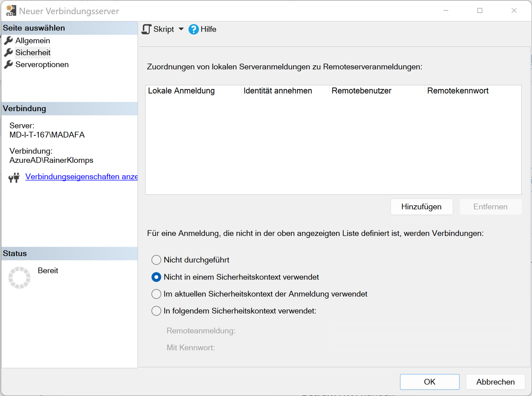Select the Allgemein page
Image resolution: width=532 pixels, height=396 pixels.
tap(33, 41)
